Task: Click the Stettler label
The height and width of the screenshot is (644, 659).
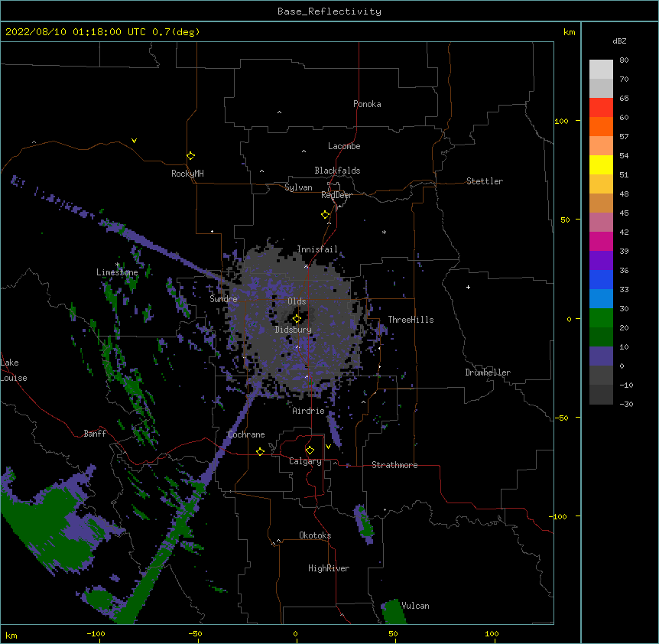Action: coord(485,181)
